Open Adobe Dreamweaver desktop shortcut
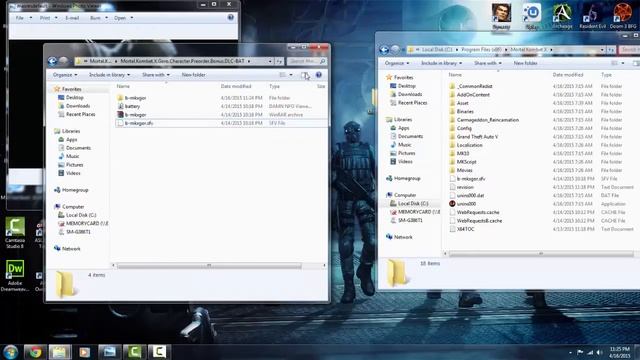This screenshot has height=360, width=640. tap(15, 276)
